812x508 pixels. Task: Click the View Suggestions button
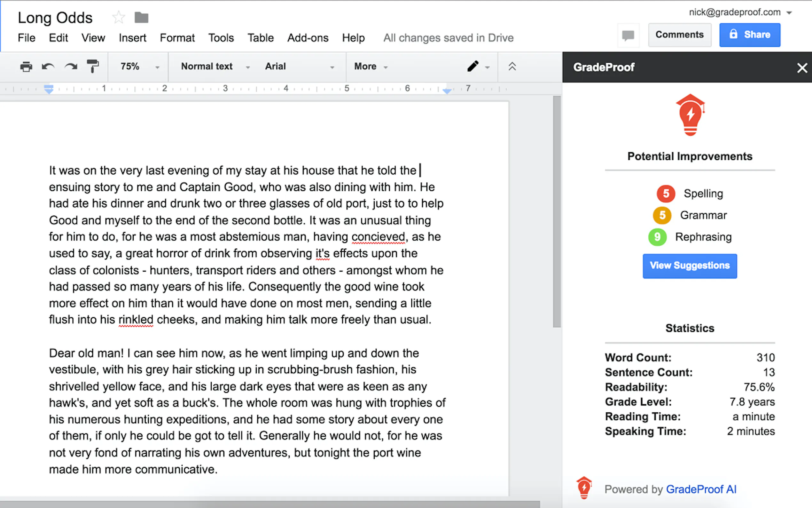tap(690, 266)
